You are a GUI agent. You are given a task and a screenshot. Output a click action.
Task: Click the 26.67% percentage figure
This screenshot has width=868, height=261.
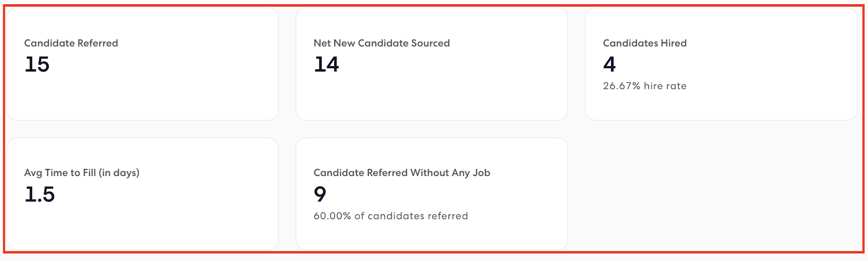(x=622, y=86)
